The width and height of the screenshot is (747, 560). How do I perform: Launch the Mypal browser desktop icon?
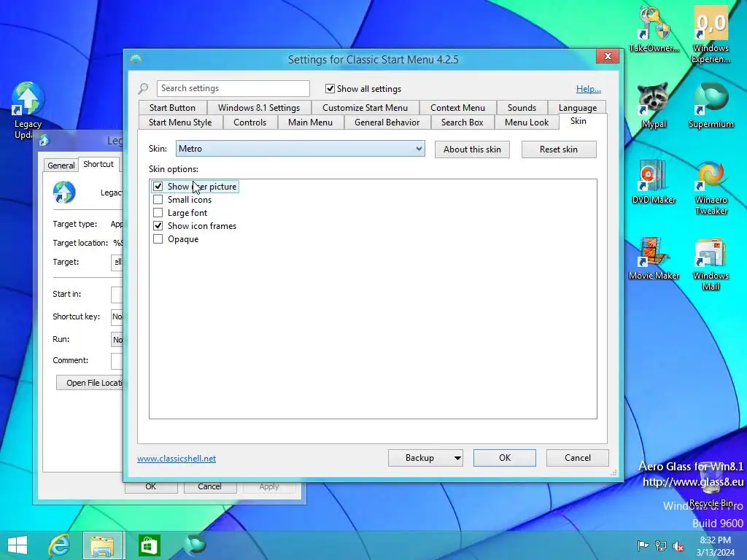(x=654, y=106)
